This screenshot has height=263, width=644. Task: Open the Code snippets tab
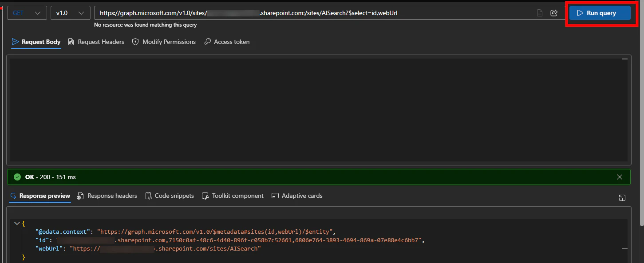click(x=170, y=196)
